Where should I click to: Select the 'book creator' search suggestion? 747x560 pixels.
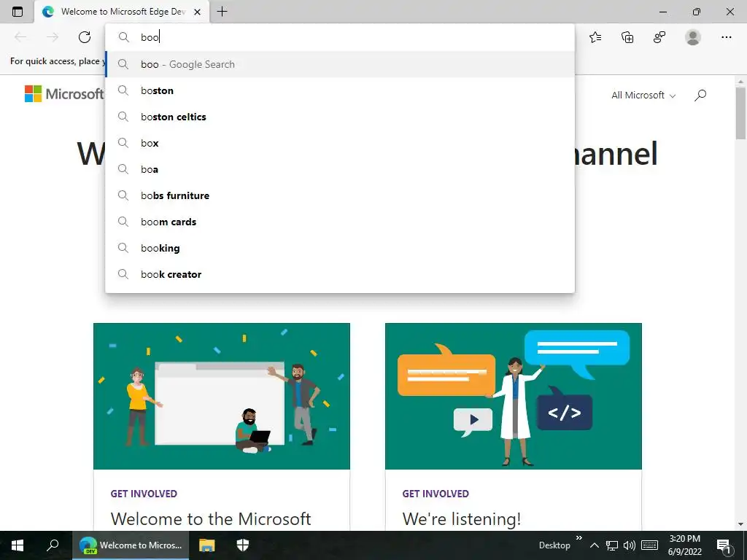(340, 274)
